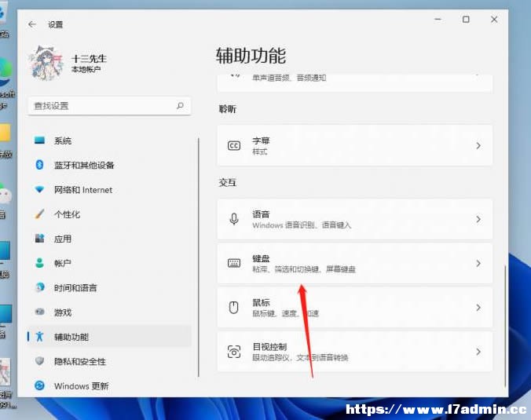Open the 单声道音频 audio card

(355, 83)
